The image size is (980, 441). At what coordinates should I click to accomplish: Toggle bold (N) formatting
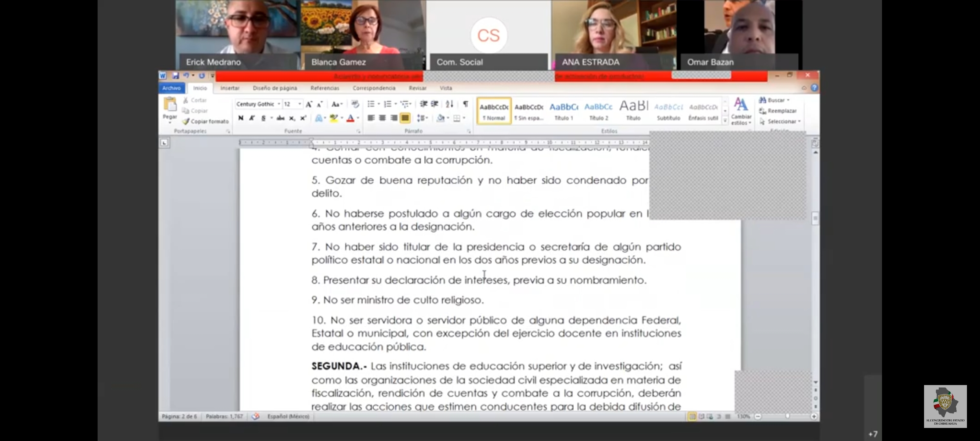241,118
